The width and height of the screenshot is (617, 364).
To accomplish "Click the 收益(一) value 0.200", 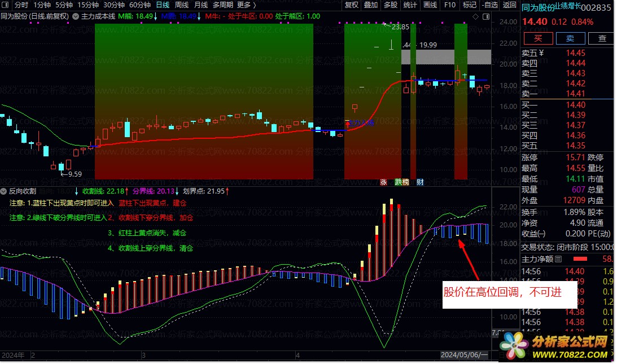I will point(576,234).
